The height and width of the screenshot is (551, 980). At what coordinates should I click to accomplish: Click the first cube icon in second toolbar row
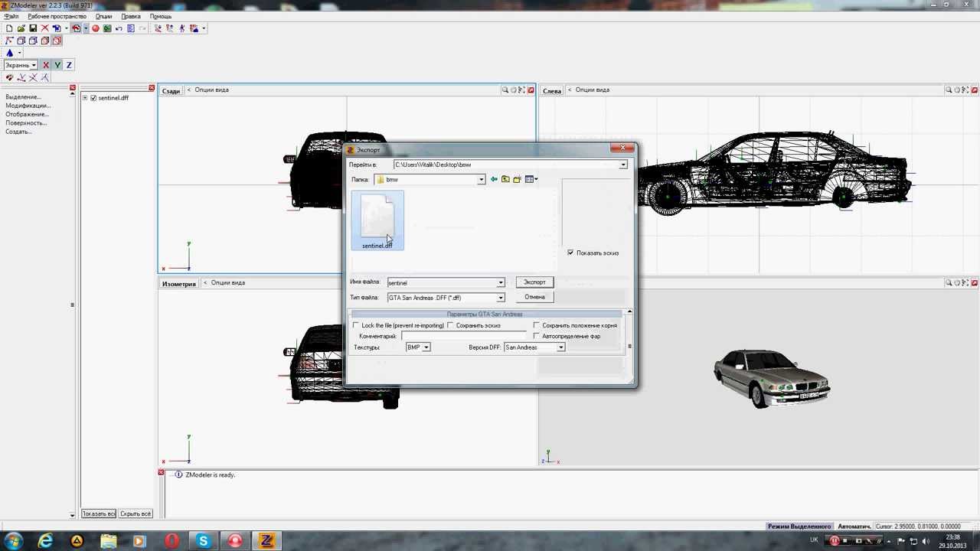(21, 41)
